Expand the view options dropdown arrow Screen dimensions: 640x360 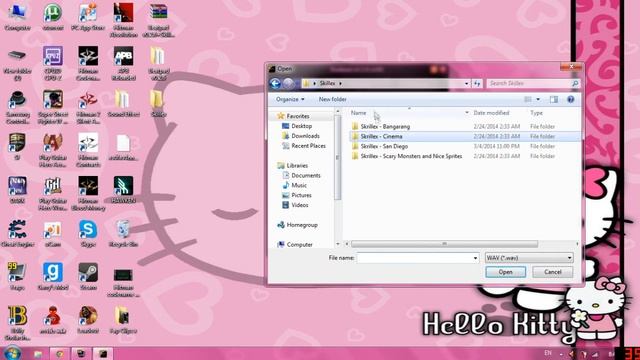pyautogui.click(x=538, y=100)
